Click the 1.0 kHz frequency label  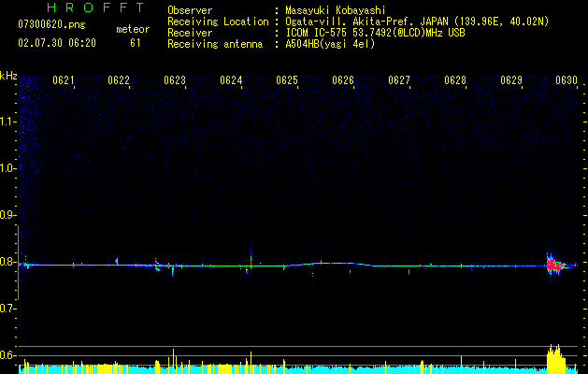point(7,168)
